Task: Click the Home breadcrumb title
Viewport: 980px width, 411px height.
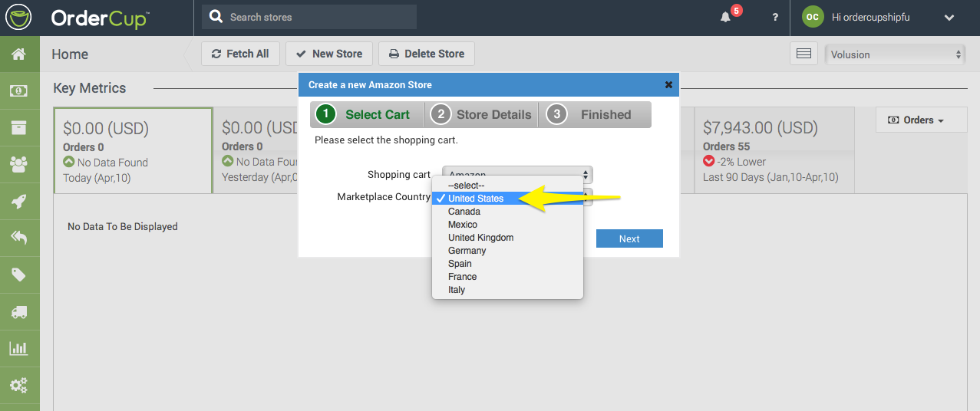Action: click(70, 54)
